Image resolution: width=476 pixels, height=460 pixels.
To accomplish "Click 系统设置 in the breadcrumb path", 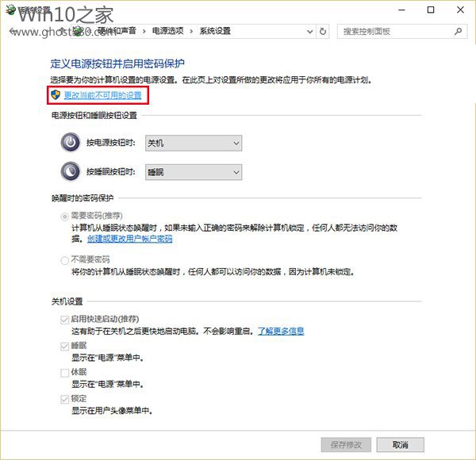I will pyautogui.click(x=215, y=31).
